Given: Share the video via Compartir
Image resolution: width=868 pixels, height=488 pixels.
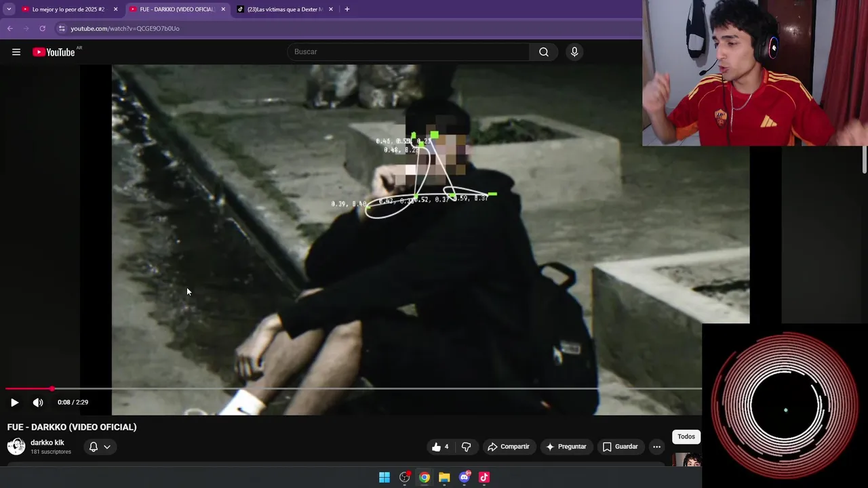Looking at the screenshot, I should [x=508, y=447].
